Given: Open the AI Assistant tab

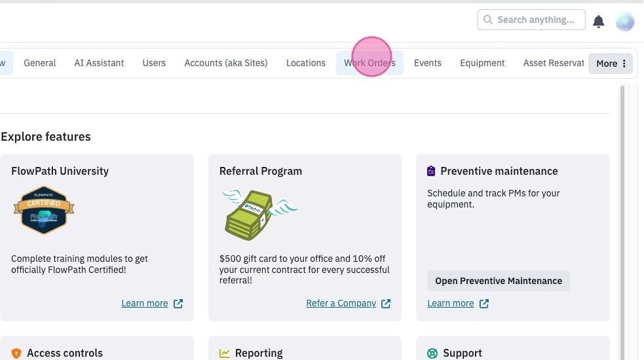Looking at the screenshot, I should pyautogui.click(x=99, y=63).
